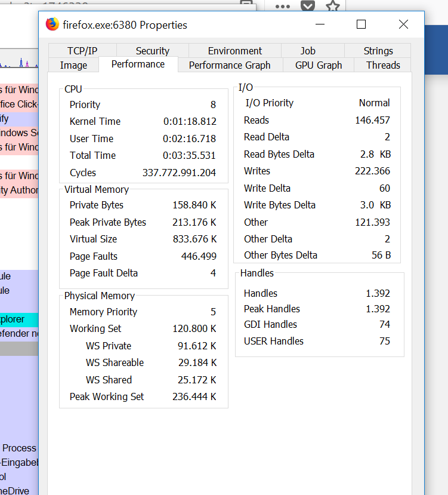Select the Performance tab

[x=138, y=64]
